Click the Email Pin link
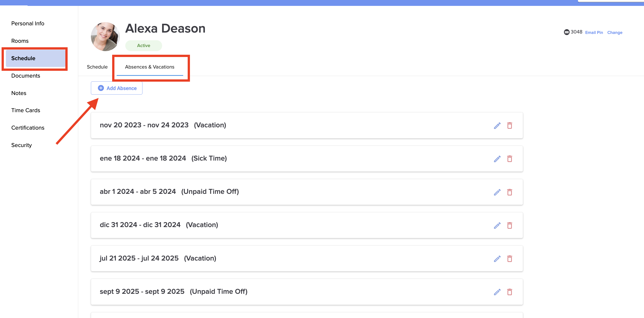 tap(594, 33)
